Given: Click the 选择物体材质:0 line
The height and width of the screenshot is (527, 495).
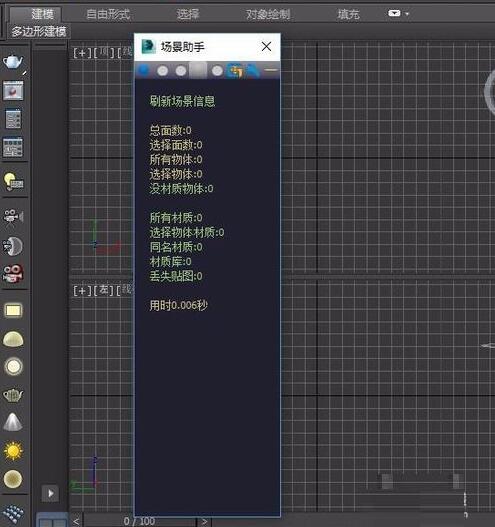Looking at the screenshot, I should (187, 232).
